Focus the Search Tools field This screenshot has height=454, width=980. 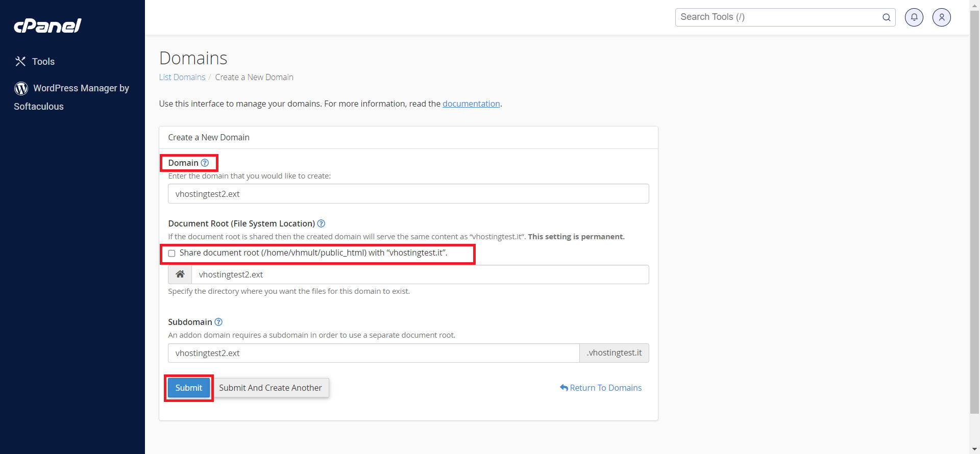785,17
